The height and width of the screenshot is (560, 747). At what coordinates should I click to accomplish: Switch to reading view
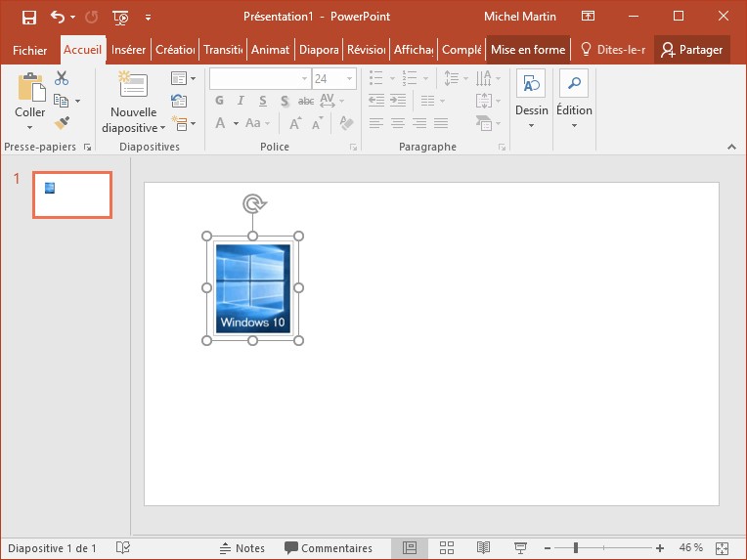[x=483, y=548]
